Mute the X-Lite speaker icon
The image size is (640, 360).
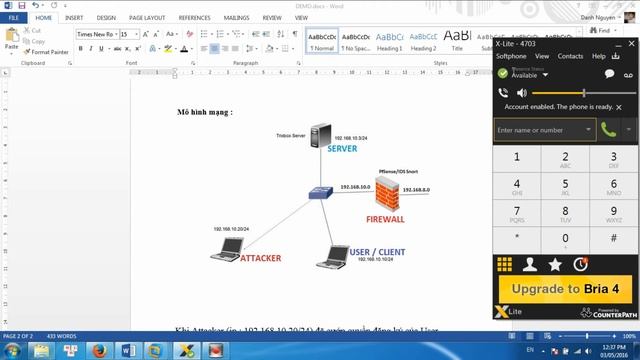522,93
